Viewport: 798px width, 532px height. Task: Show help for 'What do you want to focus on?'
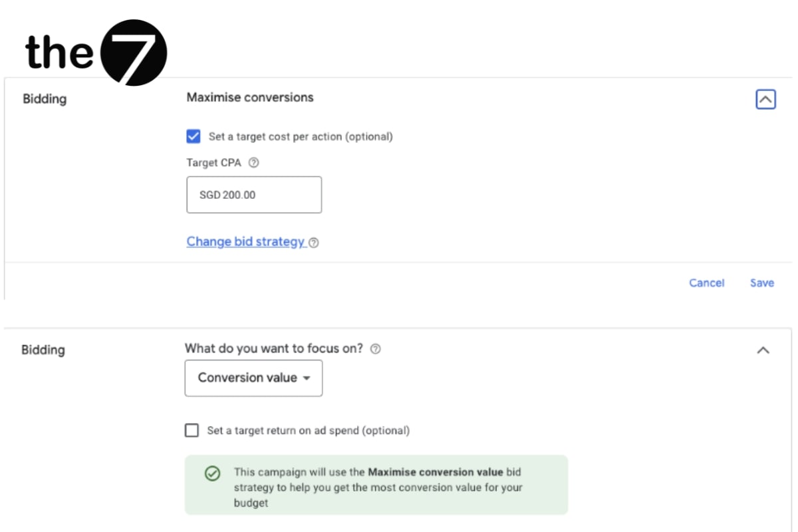pyautogui.click(x=376, y=349)
